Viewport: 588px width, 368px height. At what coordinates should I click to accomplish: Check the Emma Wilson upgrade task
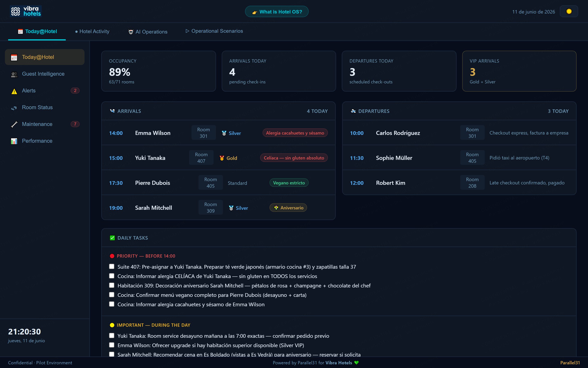pos(111,345)
